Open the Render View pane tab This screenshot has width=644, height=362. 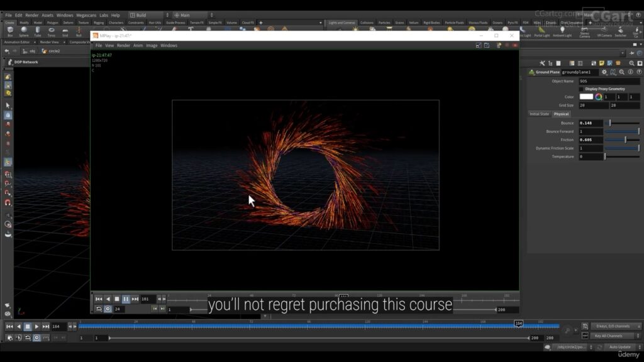(49, 42)
